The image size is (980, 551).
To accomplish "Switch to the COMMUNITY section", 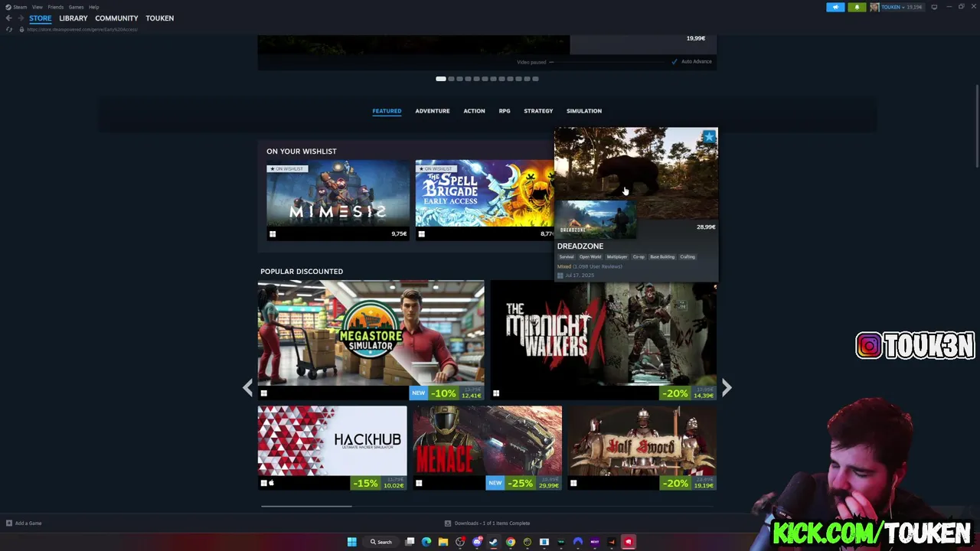I will [x=116, y=18].
